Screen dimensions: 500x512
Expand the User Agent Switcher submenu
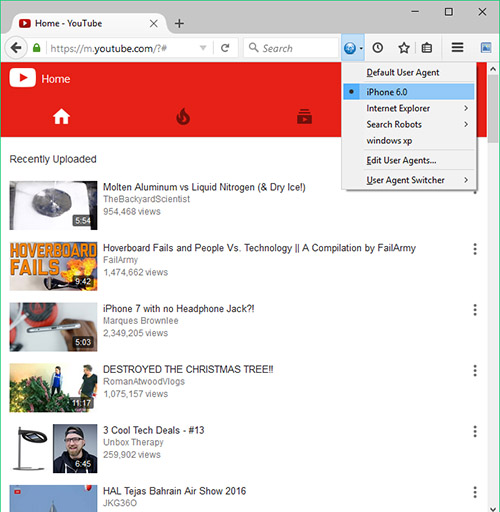click(x=409, y=180)
